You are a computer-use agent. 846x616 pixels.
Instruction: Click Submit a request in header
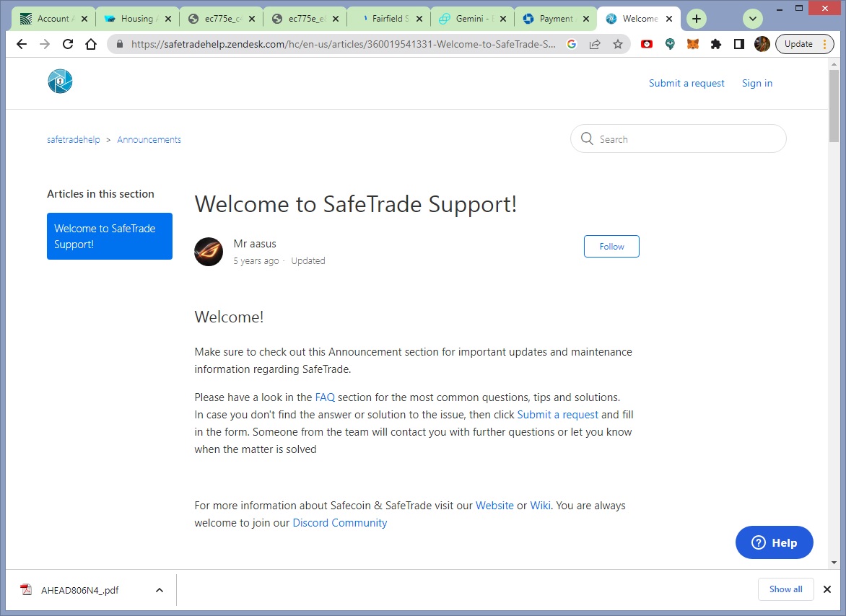[686, 83]
